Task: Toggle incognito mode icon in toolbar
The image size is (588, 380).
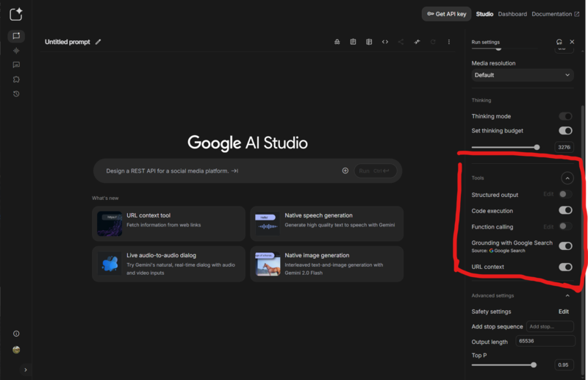Action: [337, 42]
